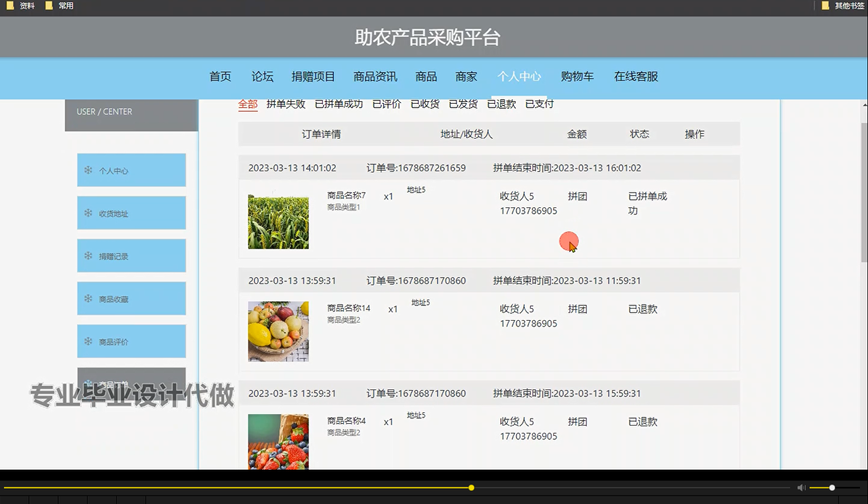Select the 个人中心 sidebar icon

(87, 170)
